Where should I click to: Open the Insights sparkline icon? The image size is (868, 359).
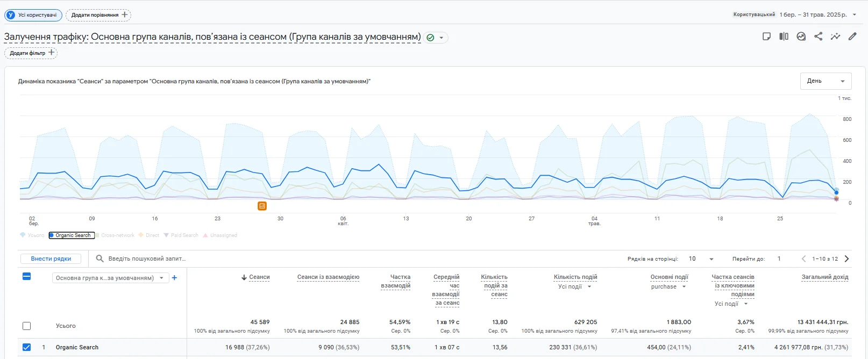click(835, 37)
